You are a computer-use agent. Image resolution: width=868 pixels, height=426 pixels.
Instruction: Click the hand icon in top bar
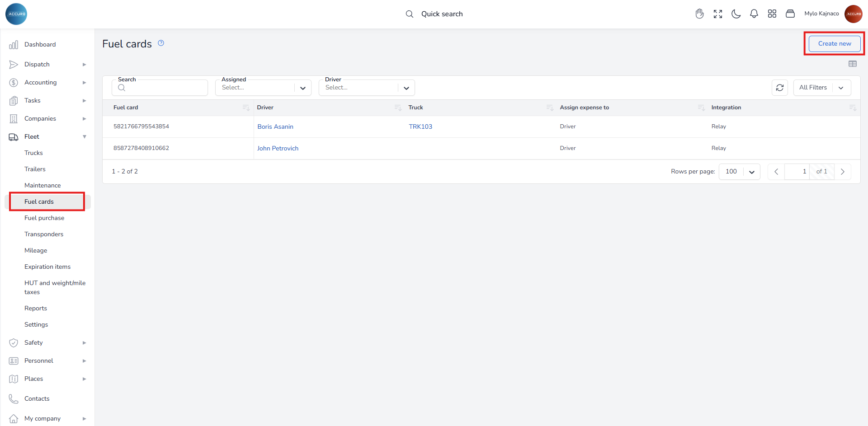pos(699,14)
